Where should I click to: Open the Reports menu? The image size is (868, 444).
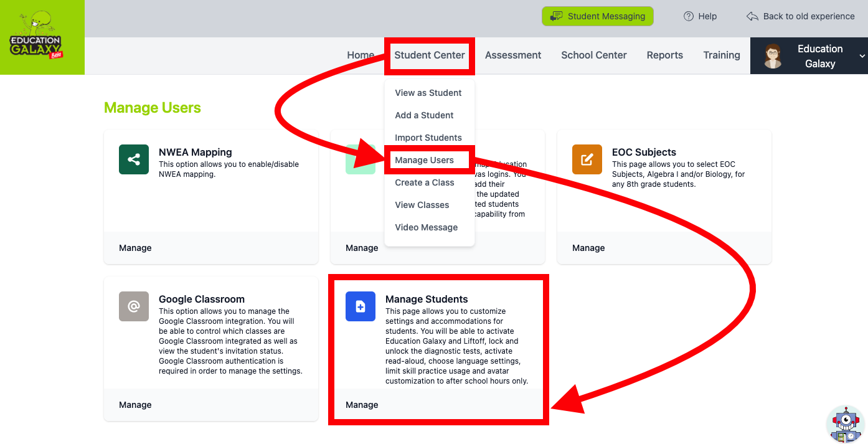point(665,55)
